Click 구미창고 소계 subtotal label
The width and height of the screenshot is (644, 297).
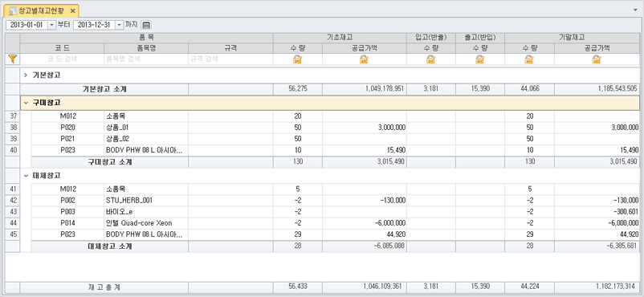[110, 162]
